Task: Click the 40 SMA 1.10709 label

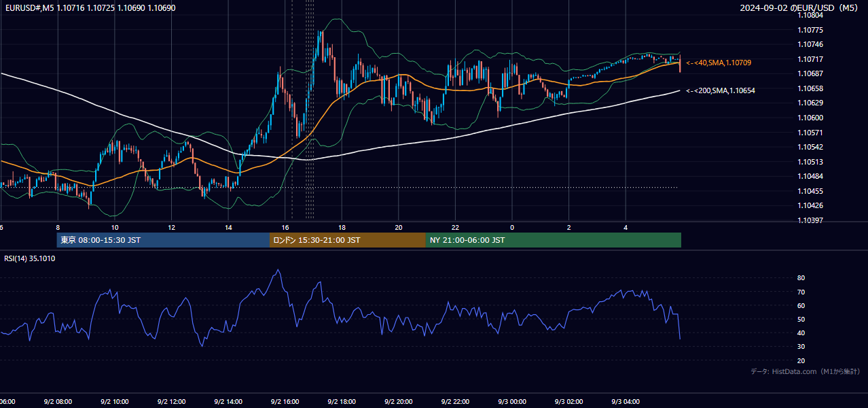Action: pos(719,63)
